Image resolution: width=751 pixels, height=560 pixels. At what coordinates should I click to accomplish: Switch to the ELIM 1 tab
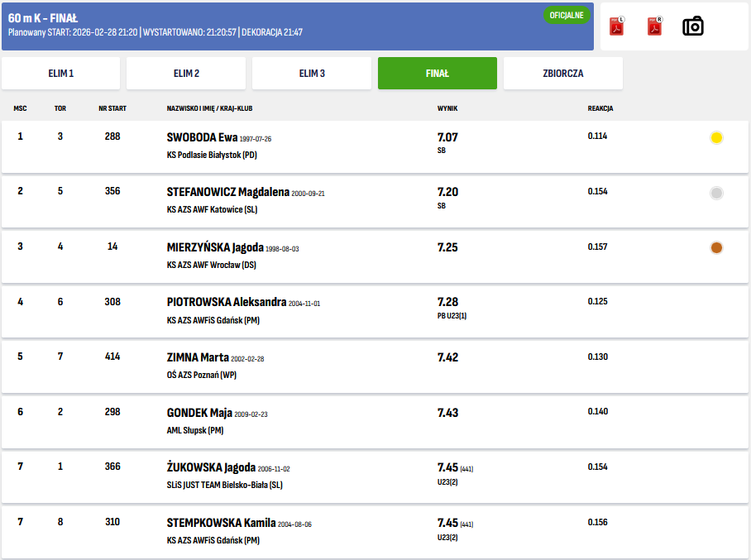point(60,74)
